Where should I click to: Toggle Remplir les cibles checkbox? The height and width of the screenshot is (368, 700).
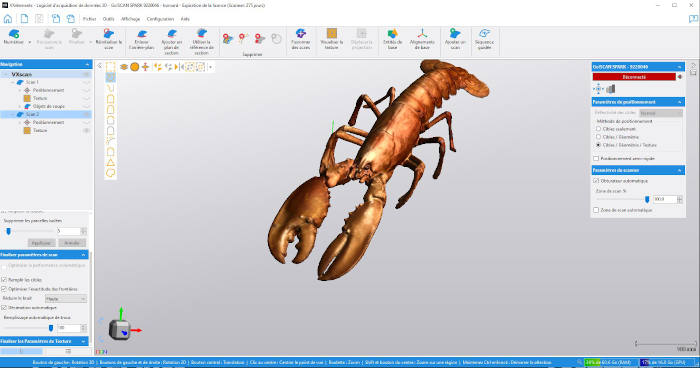(4, 280)
